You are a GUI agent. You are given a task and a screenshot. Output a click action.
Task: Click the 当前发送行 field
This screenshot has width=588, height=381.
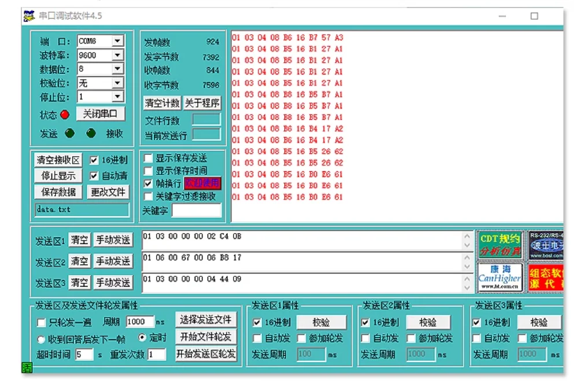click(x=206, y=134)
